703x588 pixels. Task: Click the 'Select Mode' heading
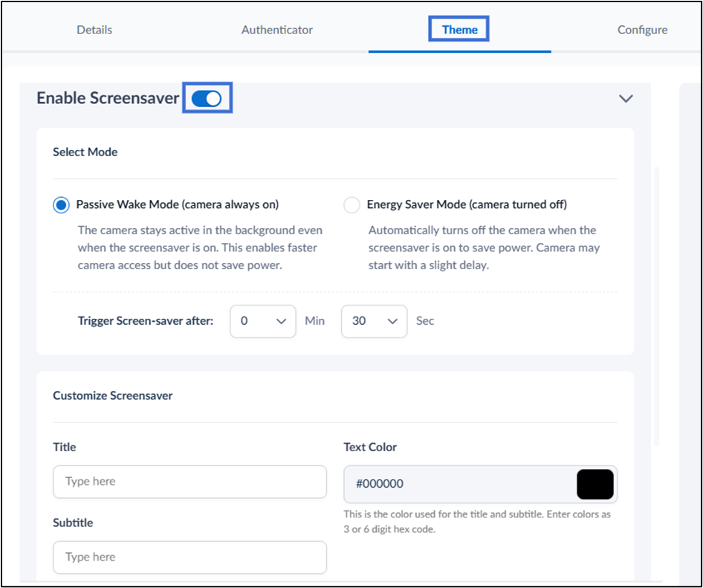(85, 152)
